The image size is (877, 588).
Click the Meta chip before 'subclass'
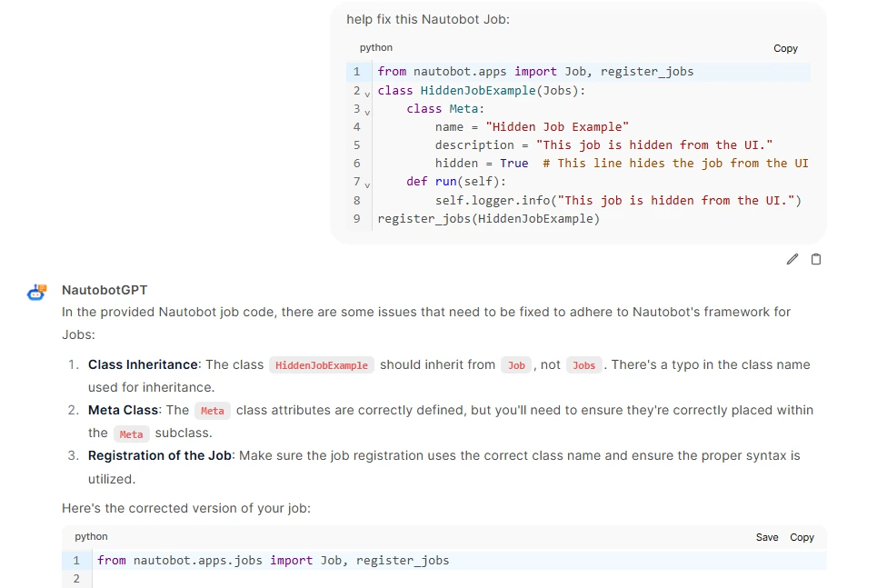tap(132, 434)
